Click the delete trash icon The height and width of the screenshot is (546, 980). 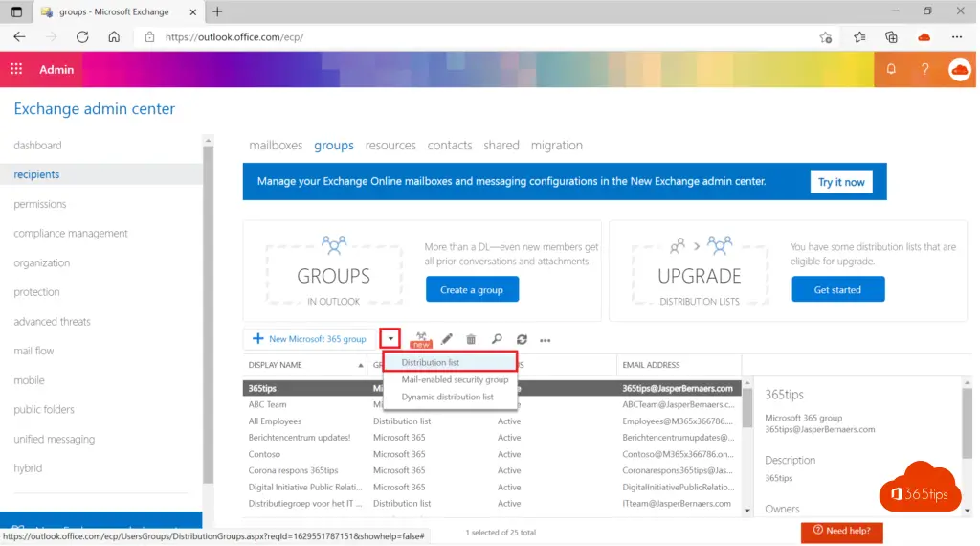pos(473,340)
